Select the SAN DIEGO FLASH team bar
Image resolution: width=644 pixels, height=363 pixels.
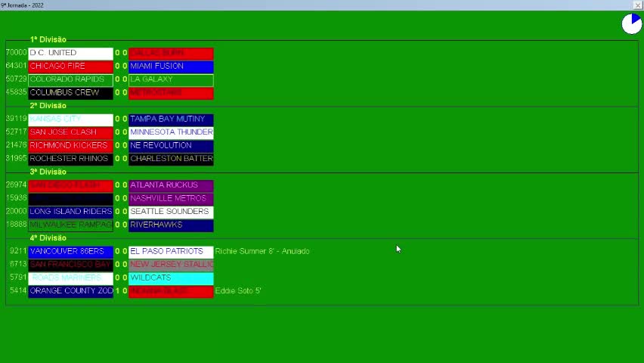(x=70, y=186)
